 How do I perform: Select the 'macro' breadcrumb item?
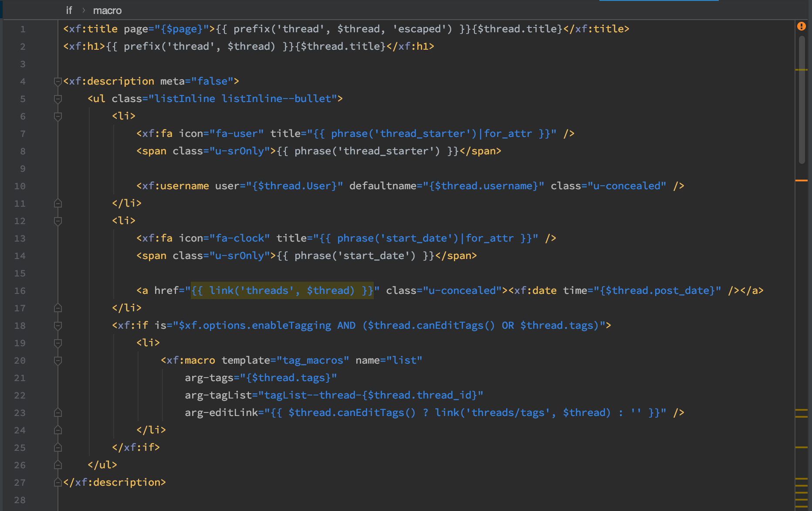point(107,10)
